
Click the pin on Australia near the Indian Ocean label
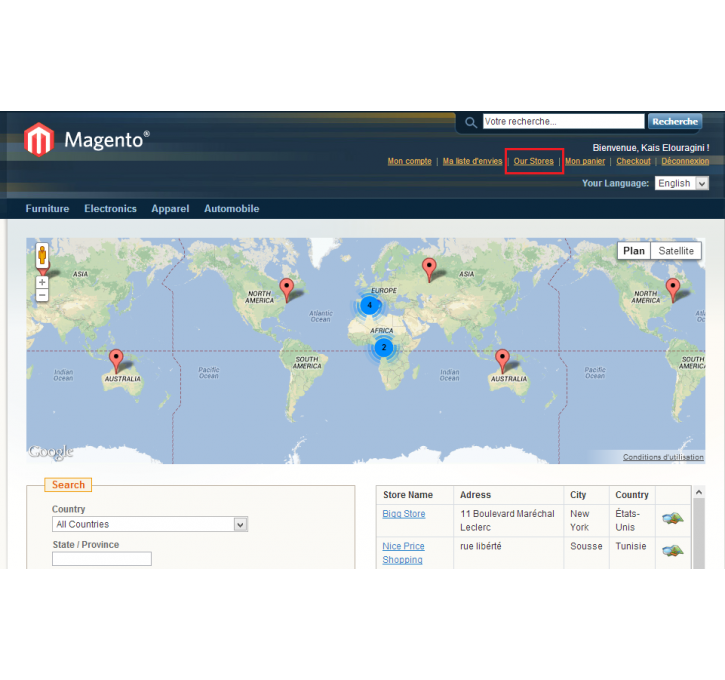click(116, 361)
